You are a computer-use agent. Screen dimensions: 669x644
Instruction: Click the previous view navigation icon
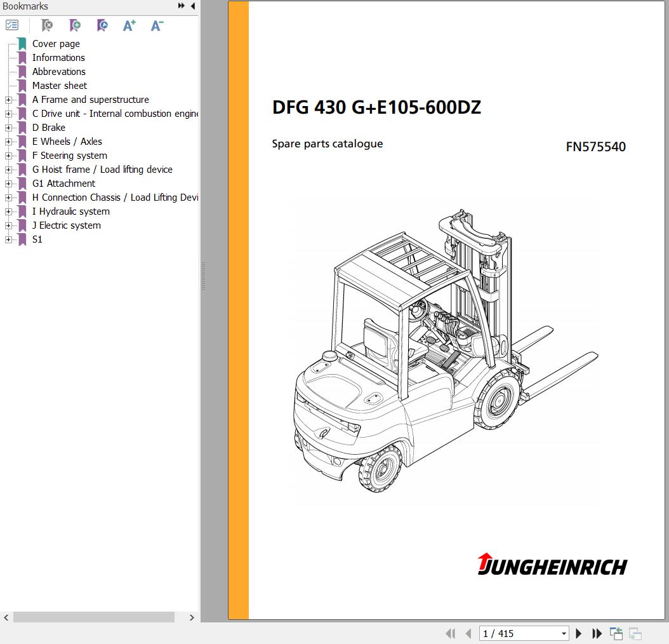(616, 633)
